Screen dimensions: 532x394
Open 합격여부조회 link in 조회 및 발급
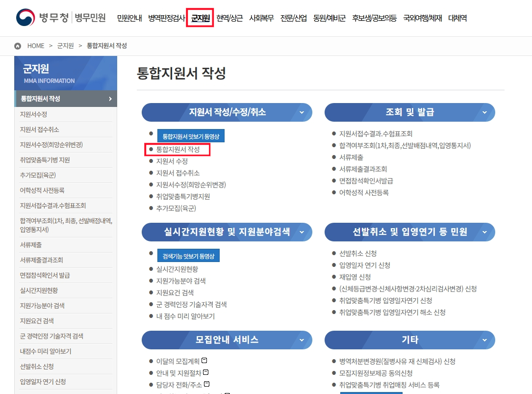pyautogui.click(x=405, y=146)
